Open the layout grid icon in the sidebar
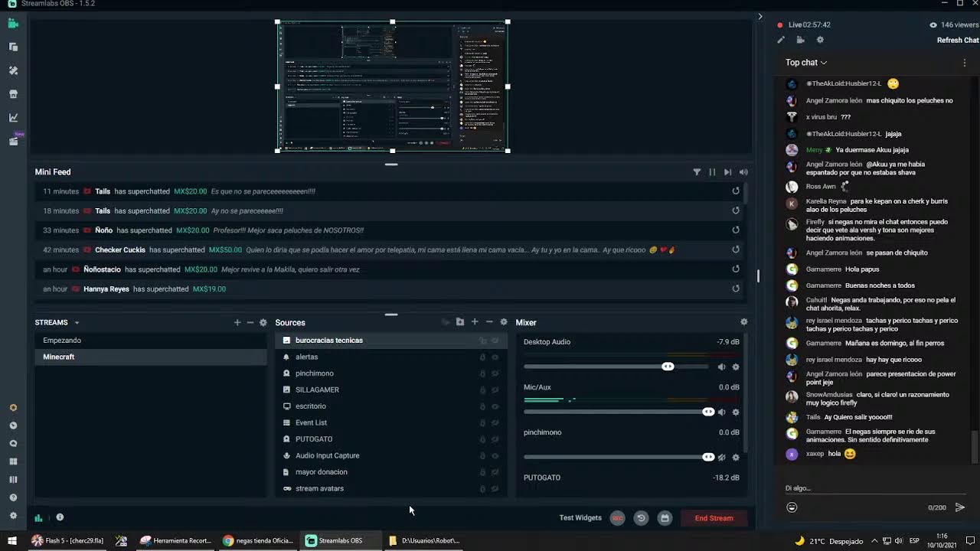This screenshot has height=551, width=980. [13, 461]
